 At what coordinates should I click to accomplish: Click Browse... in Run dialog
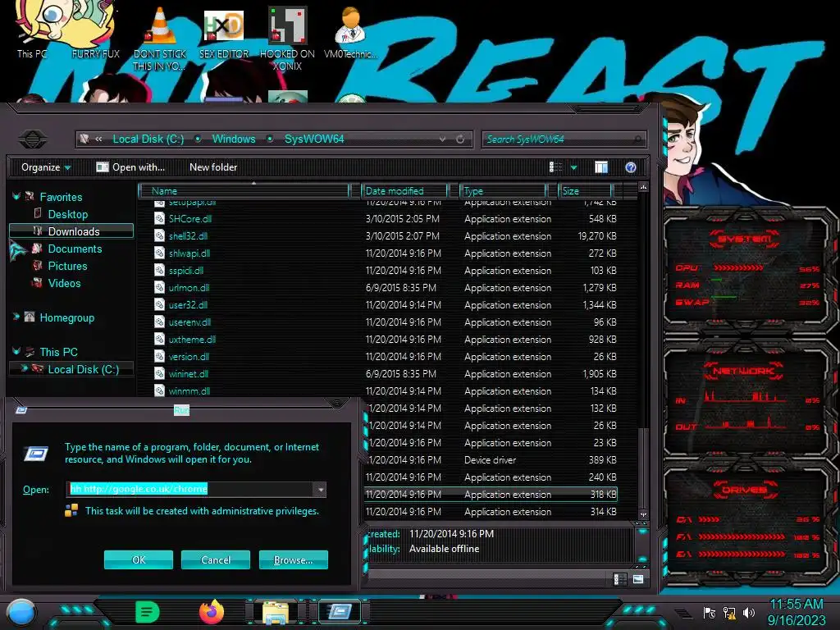pos(293,559)
